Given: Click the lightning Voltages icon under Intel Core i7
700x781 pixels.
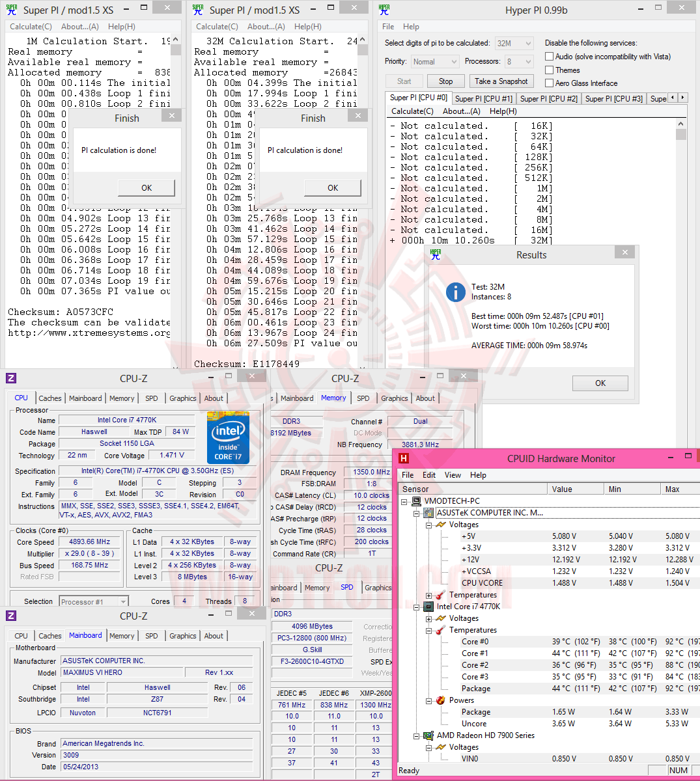Looking at the screenshot, I should [x=441, y=618].
